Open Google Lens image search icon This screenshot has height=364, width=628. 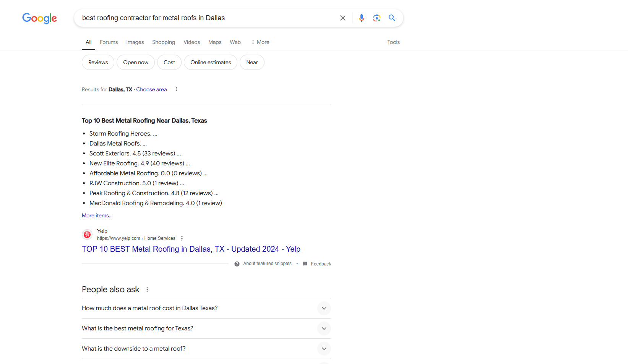point(377,18)
